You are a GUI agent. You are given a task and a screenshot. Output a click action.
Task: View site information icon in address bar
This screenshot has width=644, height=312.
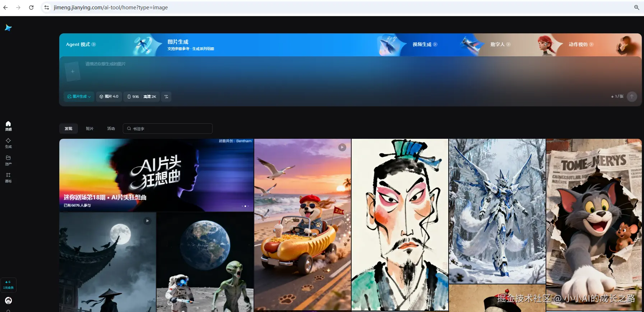coord(46,7)
